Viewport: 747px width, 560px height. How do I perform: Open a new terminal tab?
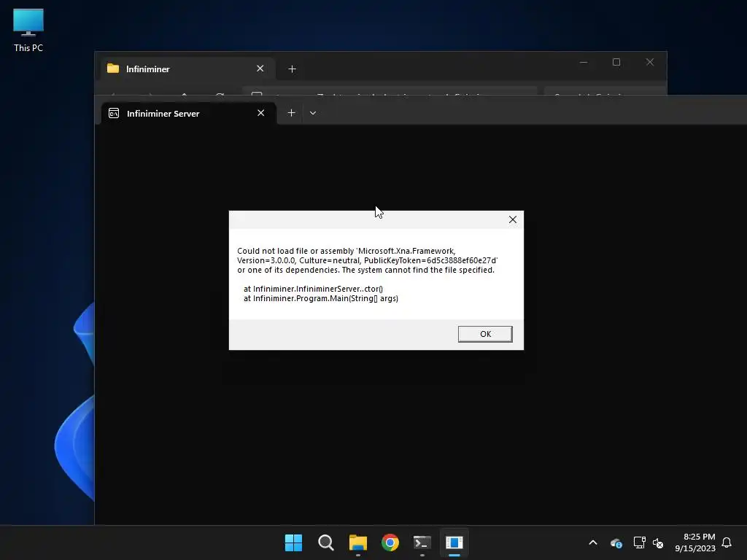(292, 113)
